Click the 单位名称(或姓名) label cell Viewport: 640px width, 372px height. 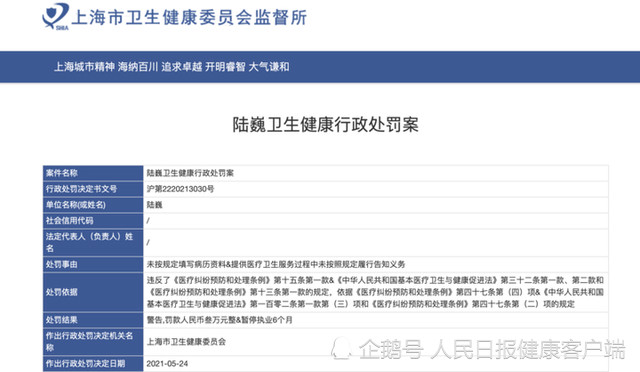[x=93, y=205]
